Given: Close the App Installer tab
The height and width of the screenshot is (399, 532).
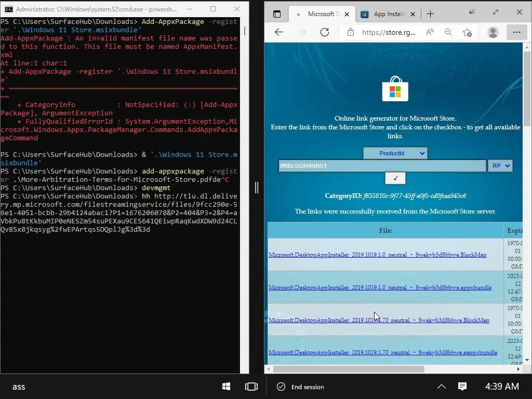Looking at the screenshot, I should [413, 14].
